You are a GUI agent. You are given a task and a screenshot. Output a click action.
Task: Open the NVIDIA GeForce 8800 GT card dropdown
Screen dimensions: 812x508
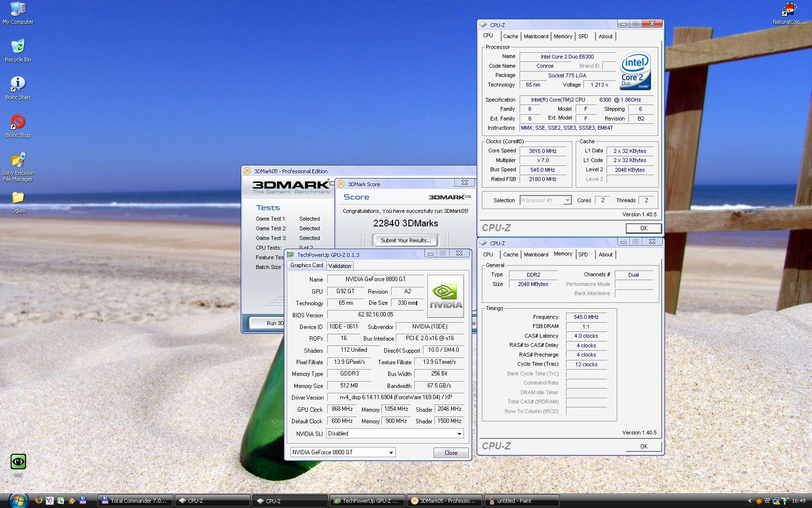(x=343, y=452)
